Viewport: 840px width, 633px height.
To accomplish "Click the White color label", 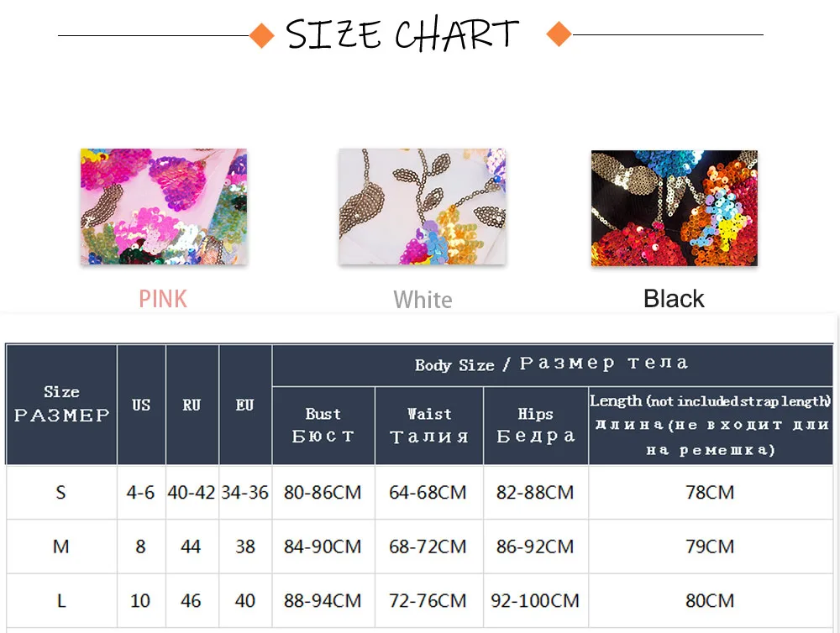I will click(423, 300).
